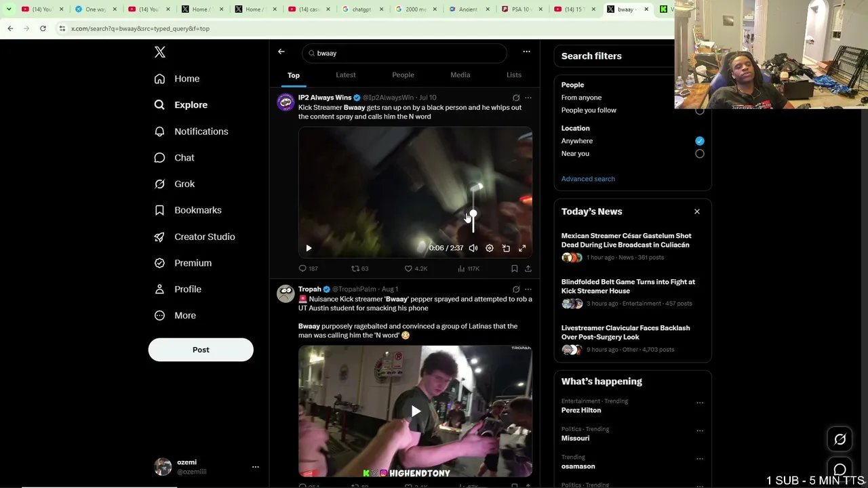Open Chat in the sidebar
The image size is (868, 488).
[174, 157]
